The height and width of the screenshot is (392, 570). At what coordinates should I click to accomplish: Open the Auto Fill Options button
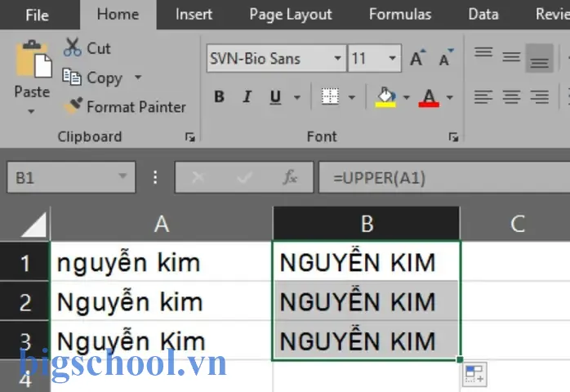point(474,374)
